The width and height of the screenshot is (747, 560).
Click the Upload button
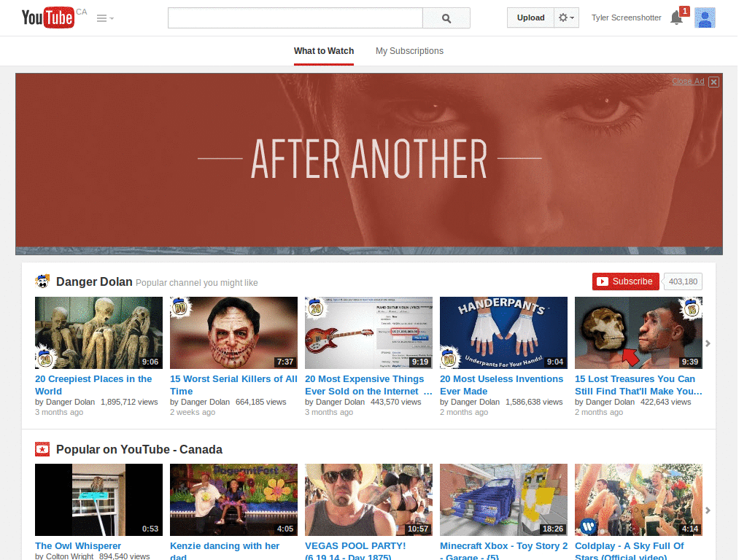(530, 17)
